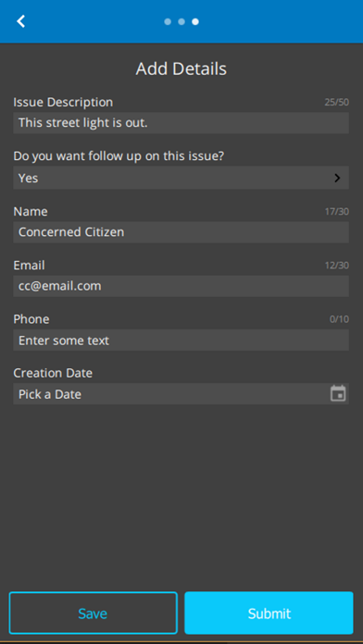Tap the chevron arrow beside Yes
This screenshot has width=363, height=644.
337,178
